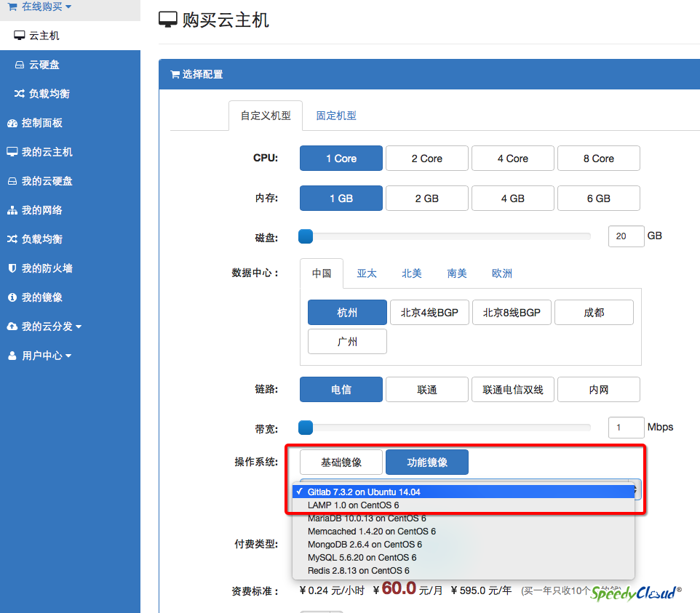Choose 6 GB memory

pyautogui.click(x=599, y=198)
